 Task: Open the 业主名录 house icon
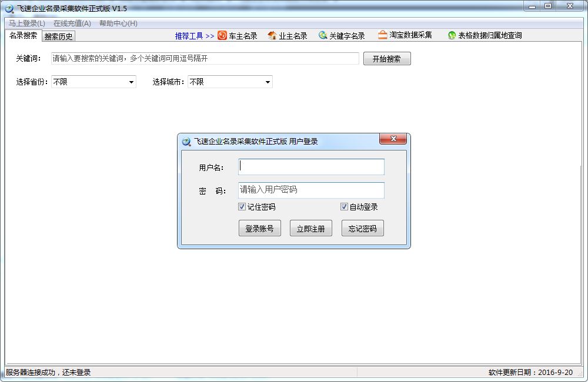[x=272, y=36]
